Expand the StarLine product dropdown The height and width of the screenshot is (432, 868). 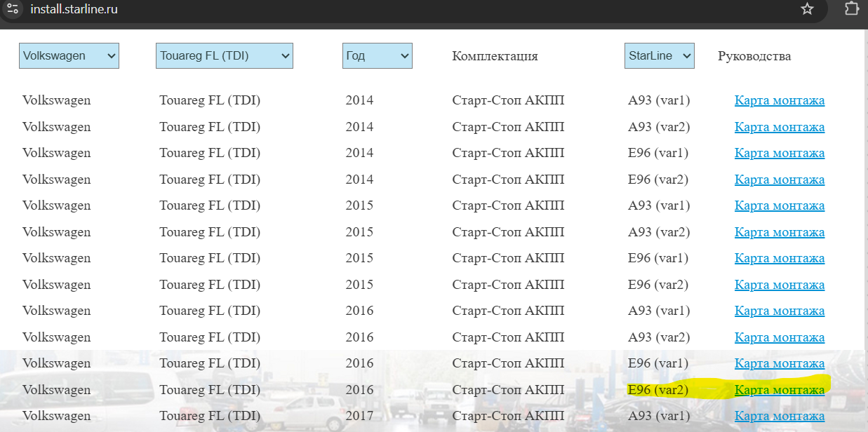(659, 55)
